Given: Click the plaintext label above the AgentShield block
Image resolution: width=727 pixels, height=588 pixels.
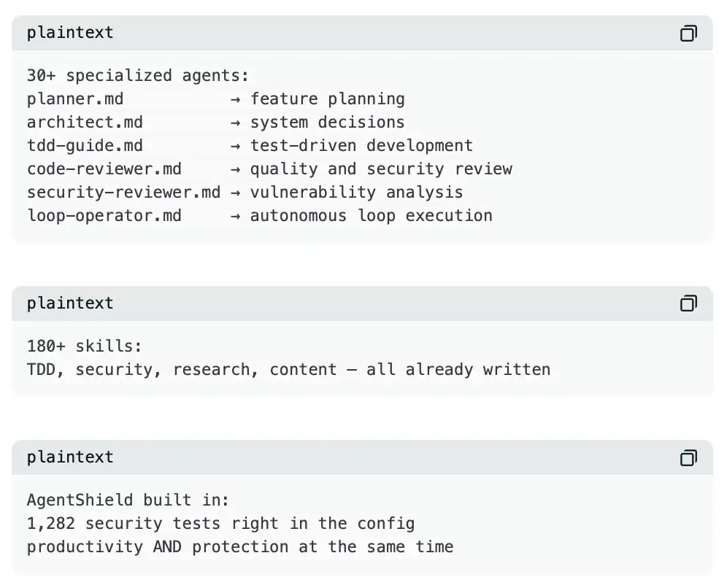Looking at the screenshot, I should tap(70, 457).
